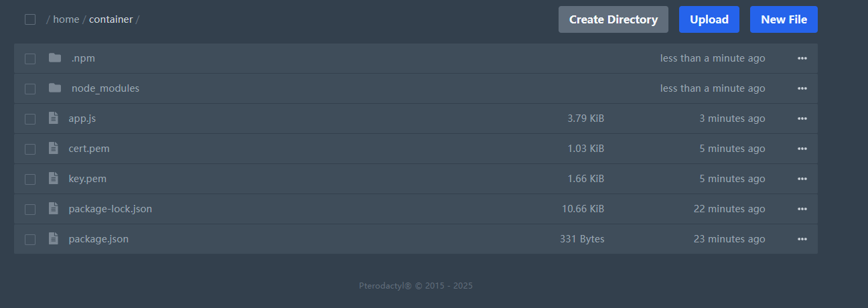Screen dimensions: 868x308
Task: Click the package-lock.json file icon
Action: point(54,209)
